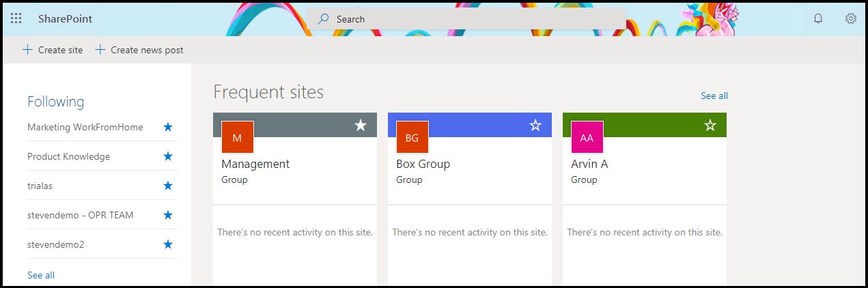Click the BG logo tile of Box Group
The image size is (868, 288).
412,137
